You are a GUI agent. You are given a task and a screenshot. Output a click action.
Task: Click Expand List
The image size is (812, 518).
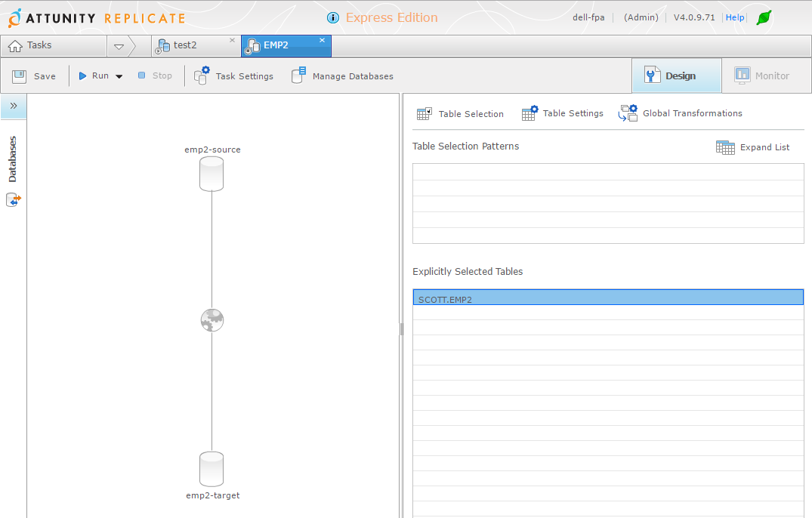pyautogui.click(x=752, y=147)
